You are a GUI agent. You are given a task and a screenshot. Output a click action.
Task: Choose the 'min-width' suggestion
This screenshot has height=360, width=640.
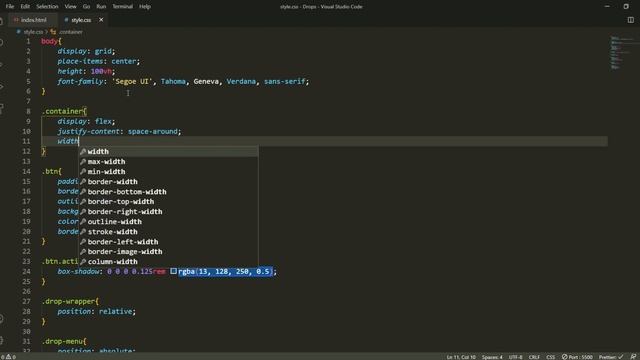pos(168,171)
